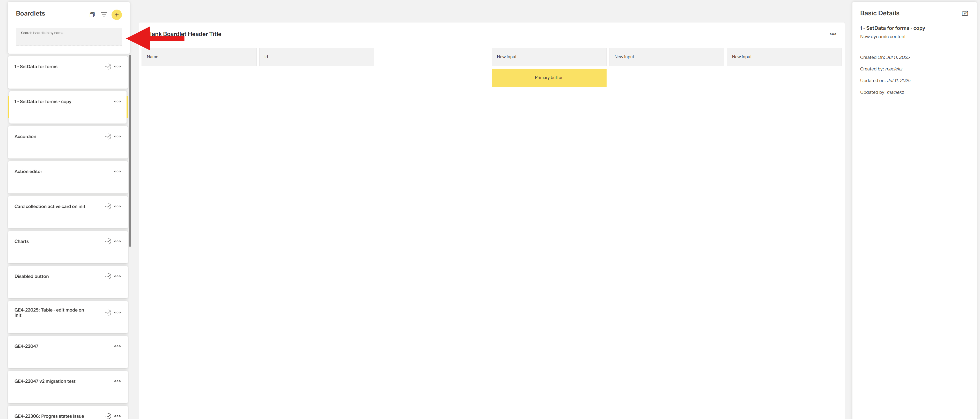Select the 1 - SetData for forms boardlet card
This screenshot has width=980, height=419.
point(57,72)
